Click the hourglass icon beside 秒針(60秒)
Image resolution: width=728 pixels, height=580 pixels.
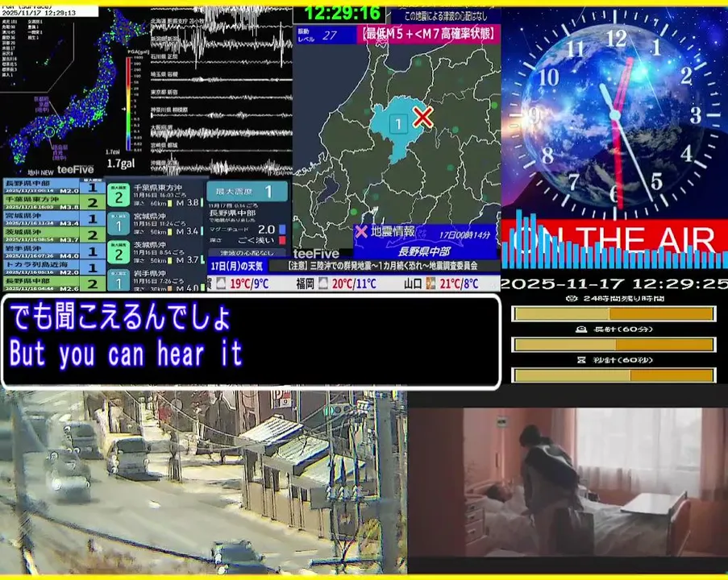pyautogui.click(x=581, y=360)
